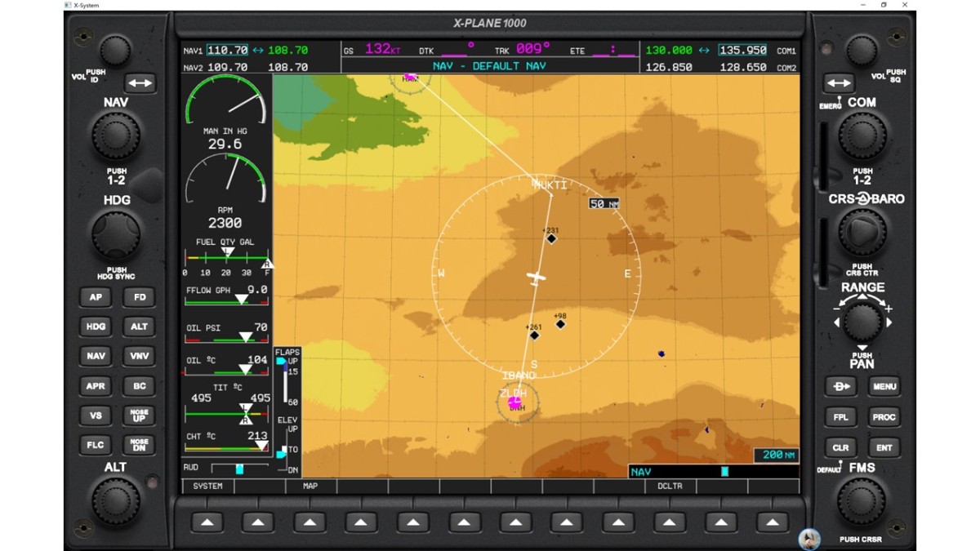Click the RANGE joystick knob
This screenshot has height=551, width=980.
(862, 322)
